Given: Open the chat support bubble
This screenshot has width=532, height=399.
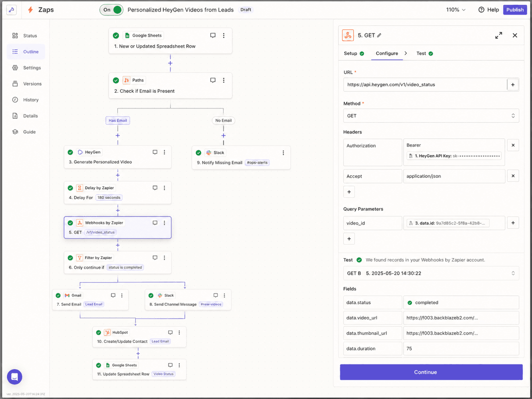Looking at the screenshot, I should click(15, 377).
